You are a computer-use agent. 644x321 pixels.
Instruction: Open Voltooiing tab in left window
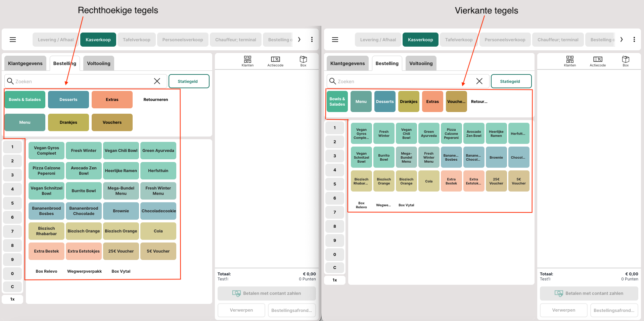99,63
